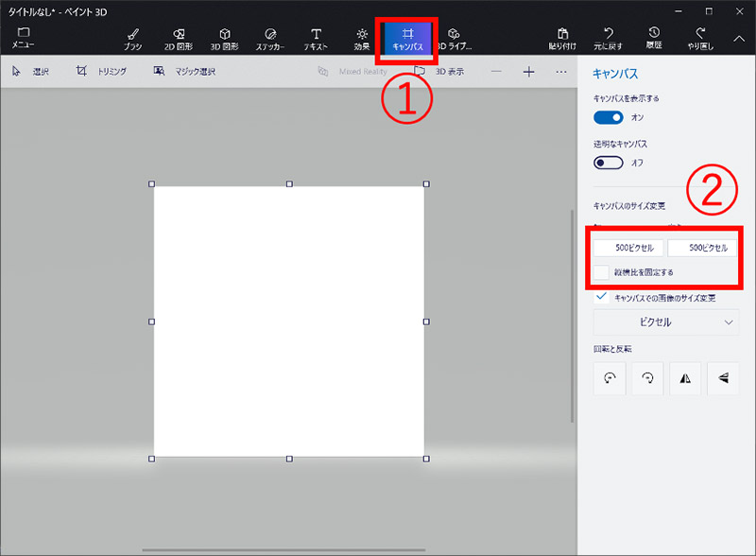Enable the 透明なキャンバス toggle
The width and height of the screenshot is (756, 556).
click(608, 163)
